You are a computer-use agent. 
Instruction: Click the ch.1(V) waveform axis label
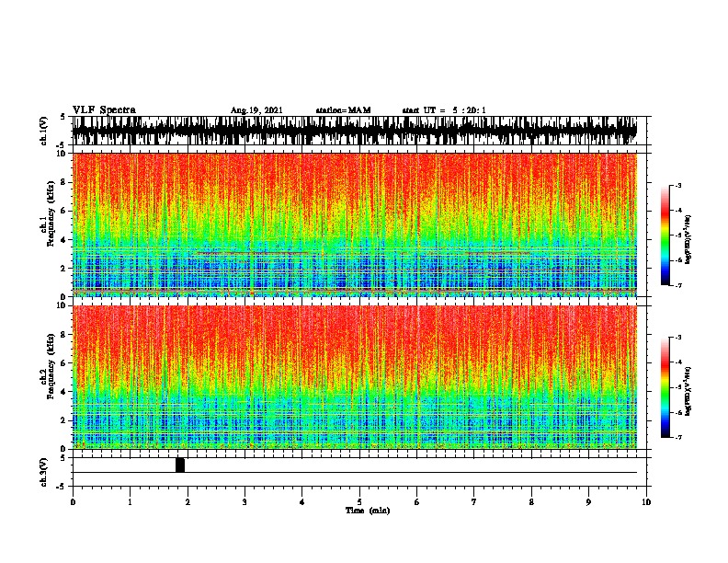pos(44,131)
